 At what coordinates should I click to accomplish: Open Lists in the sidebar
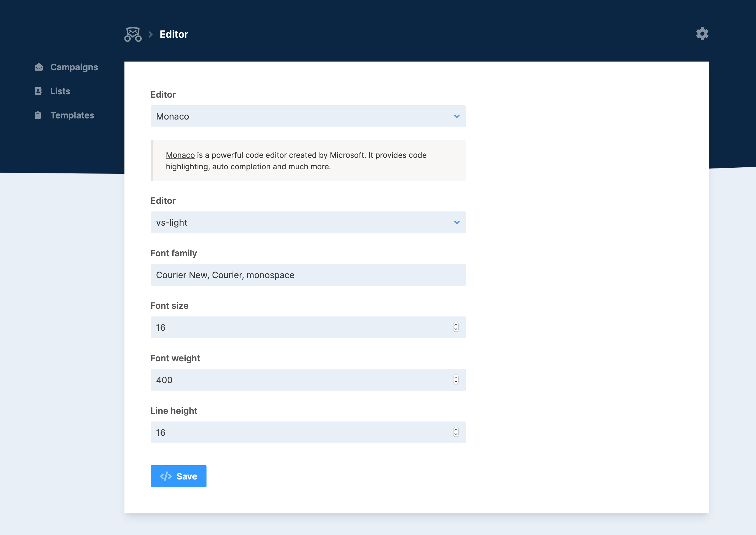pyautogui.click(x=53, y=91)
